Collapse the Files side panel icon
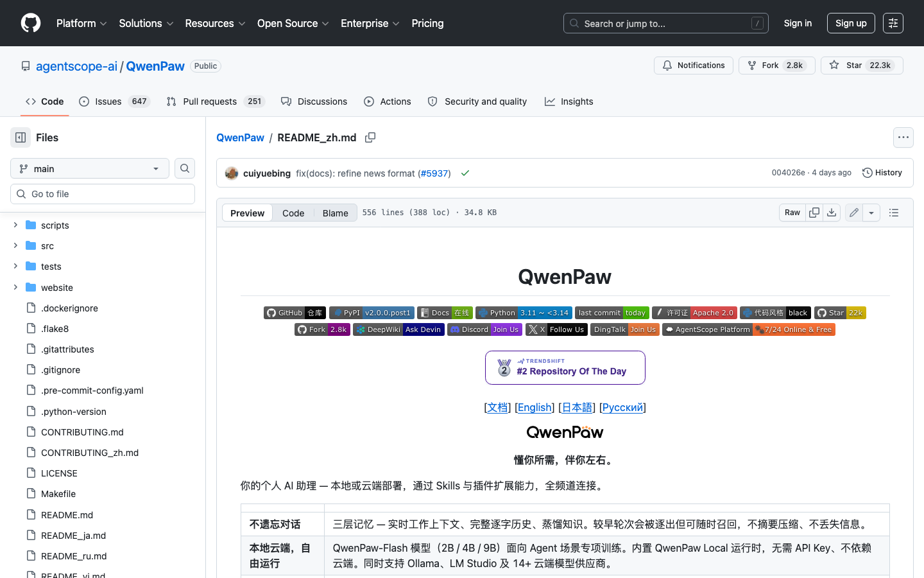Image resolution: width=924 pixels, height=578 pixels. point(21,137)
